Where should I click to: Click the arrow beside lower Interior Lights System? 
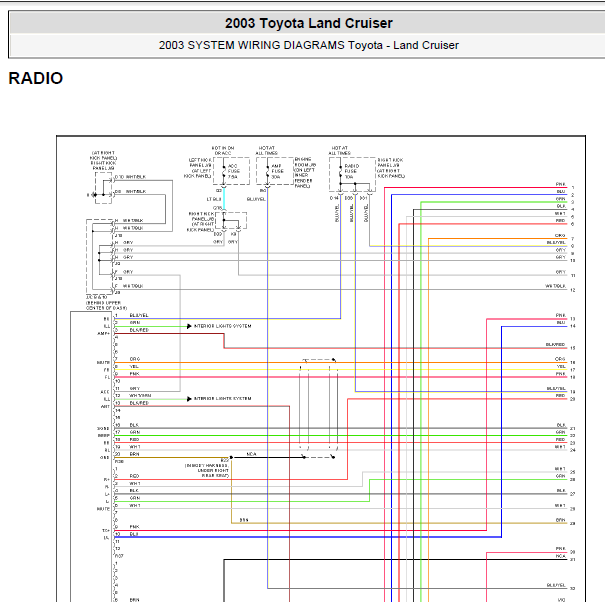click(x=189, y=399)
